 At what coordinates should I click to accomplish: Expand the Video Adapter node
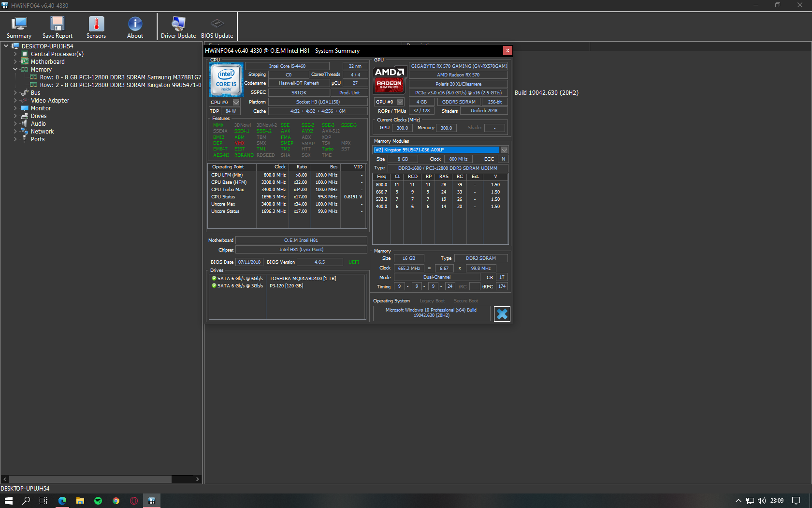tap(15, 101)
